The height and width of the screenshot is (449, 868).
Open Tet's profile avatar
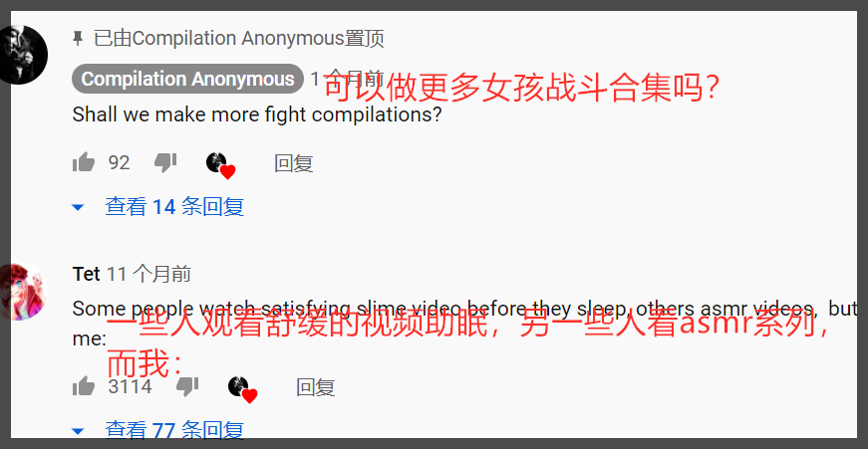pyautogui.click(x=24, y=292)
